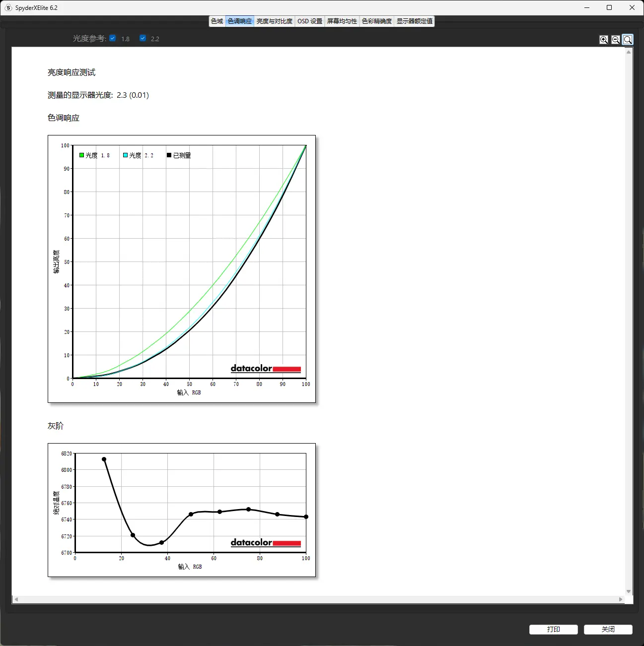Select the 色调响应 tab
The height and width of the screenshot is (646, 644).
(240, 21)
